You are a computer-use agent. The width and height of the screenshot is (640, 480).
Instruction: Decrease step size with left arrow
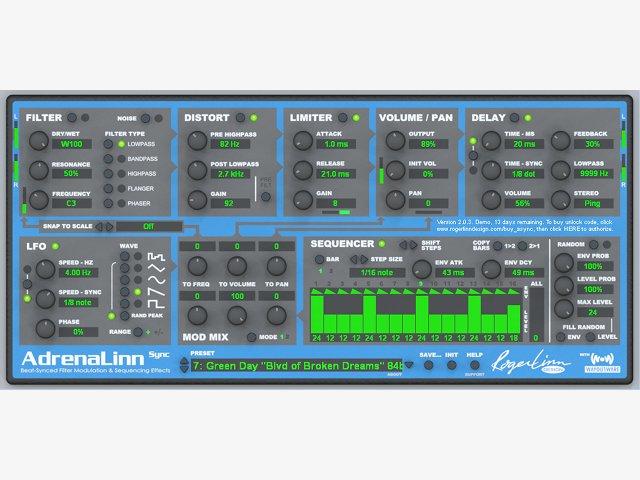click(354, 259)
